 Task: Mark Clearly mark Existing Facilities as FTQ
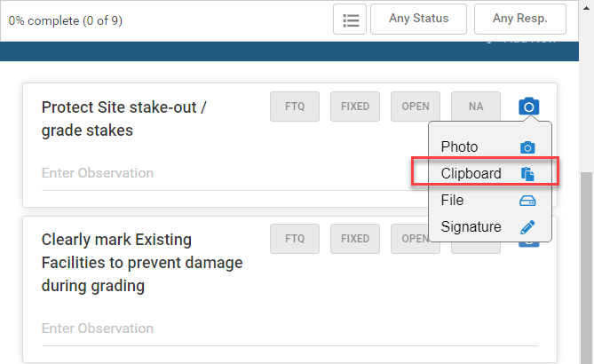pos(295,239)
